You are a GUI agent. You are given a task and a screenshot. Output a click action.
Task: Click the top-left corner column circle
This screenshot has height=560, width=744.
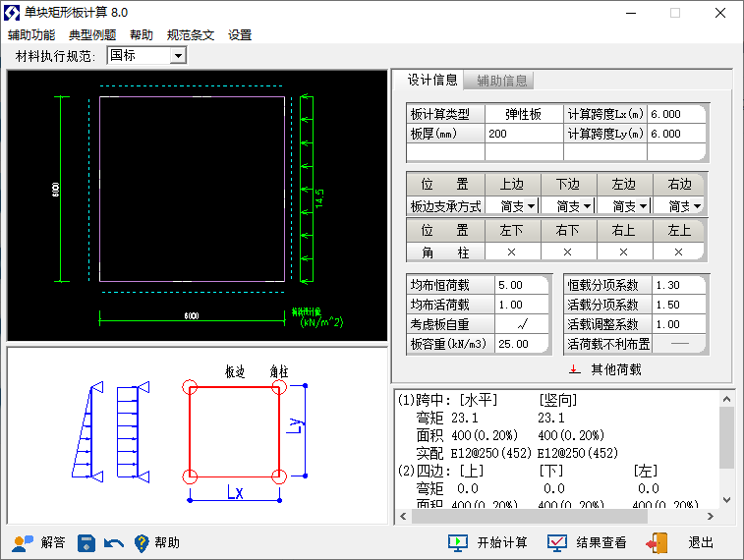pyautogui.click(x=190, y=387)
